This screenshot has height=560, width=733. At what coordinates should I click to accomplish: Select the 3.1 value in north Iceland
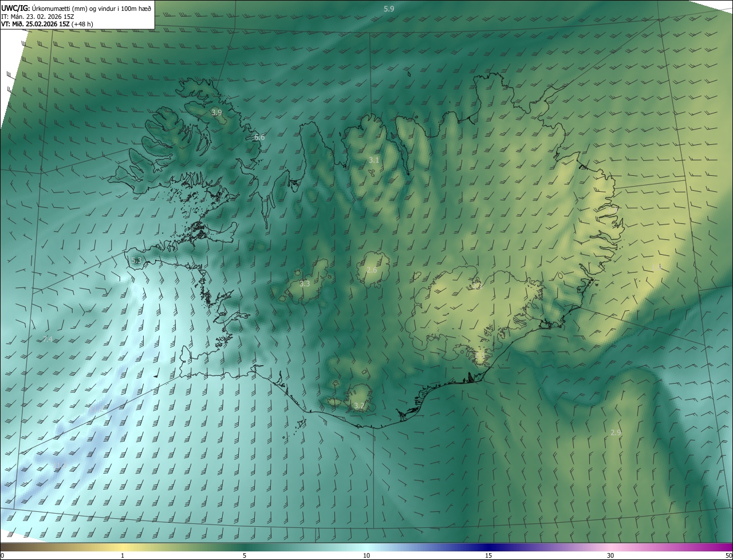click(x=374, y=160)
